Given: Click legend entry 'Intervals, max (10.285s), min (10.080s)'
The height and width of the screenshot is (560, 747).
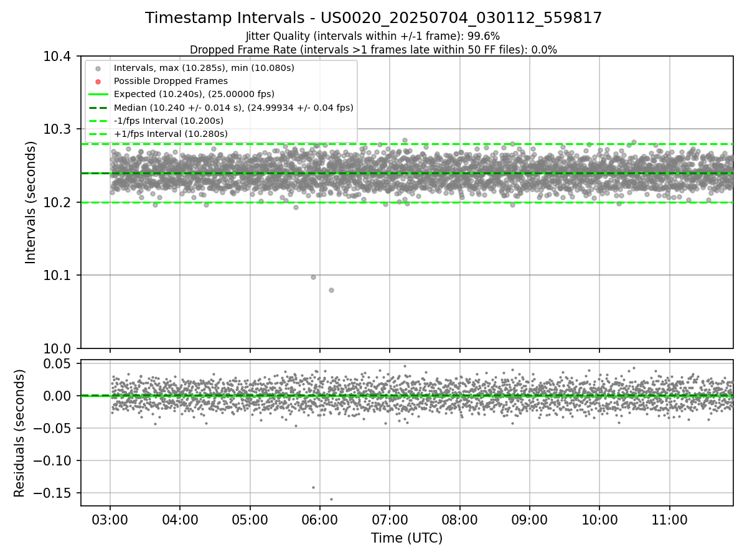Looking at the screenshot, I should click(x=204, y=68).
